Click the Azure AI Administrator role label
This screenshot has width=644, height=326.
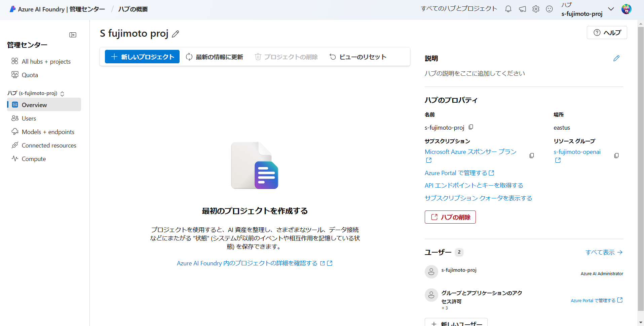[x=602, y=274]
